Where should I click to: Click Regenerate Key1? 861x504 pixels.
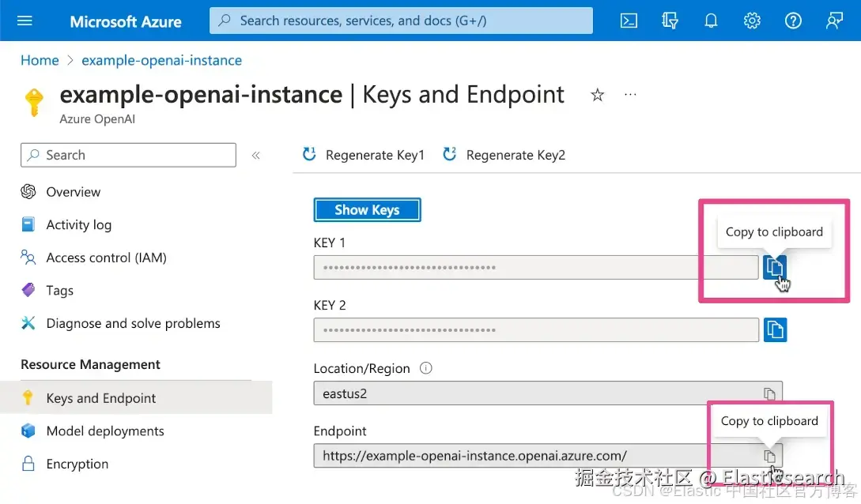(364, 155)
